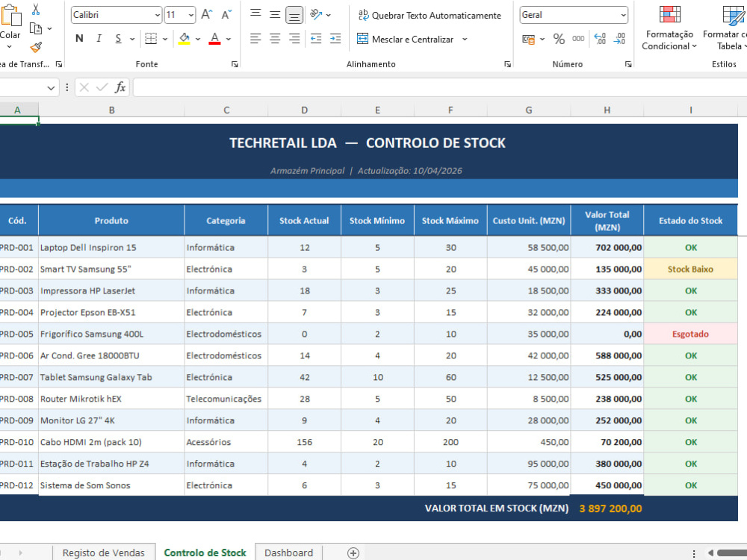Click the Cut scissors icon
This screenshot has height=560, width=747.
click(36, 9)
